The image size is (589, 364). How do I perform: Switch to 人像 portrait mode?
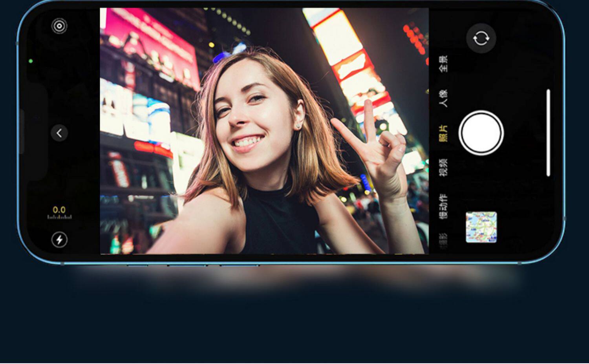tap(443, 98)
